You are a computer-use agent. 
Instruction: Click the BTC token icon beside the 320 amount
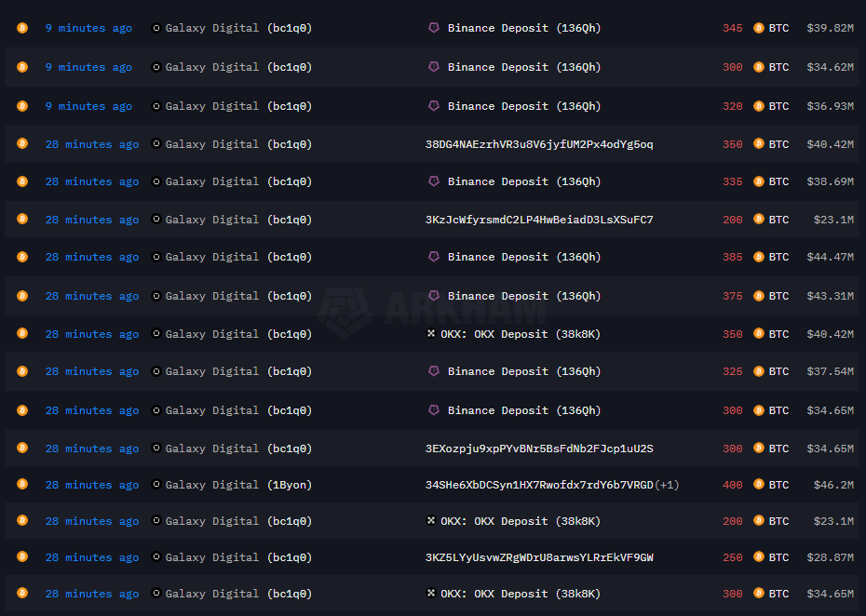tap(759, 106)
